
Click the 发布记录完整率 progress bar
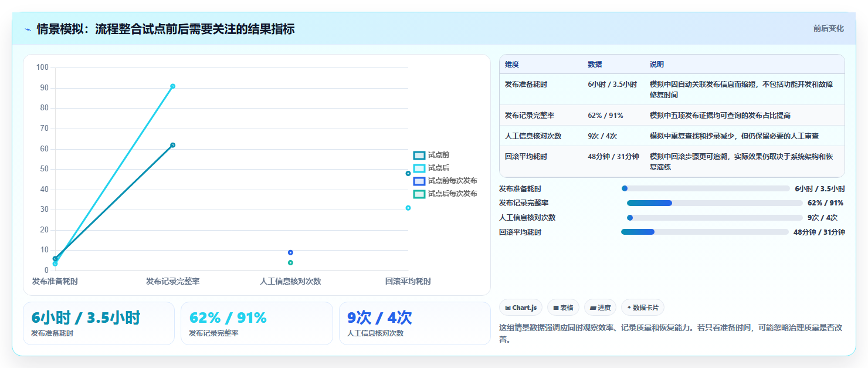click(714, 203)
